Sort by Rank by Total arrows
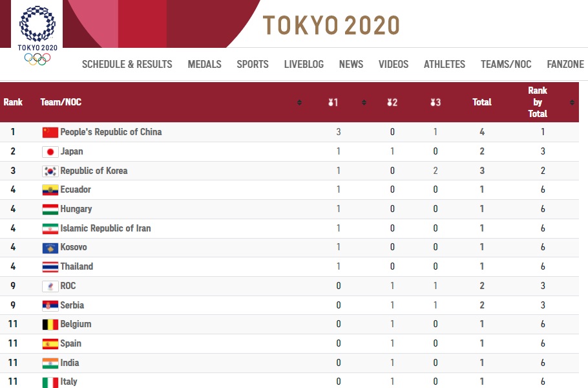The width and height of the screenshot is (588, 388). pos(572,102)
